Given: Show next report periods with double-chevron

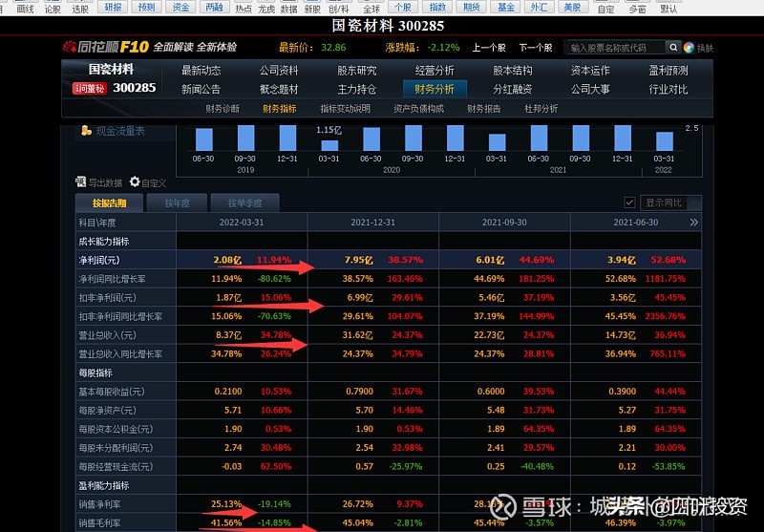Looking at the screenshot, I should click(x=694, y=223).
